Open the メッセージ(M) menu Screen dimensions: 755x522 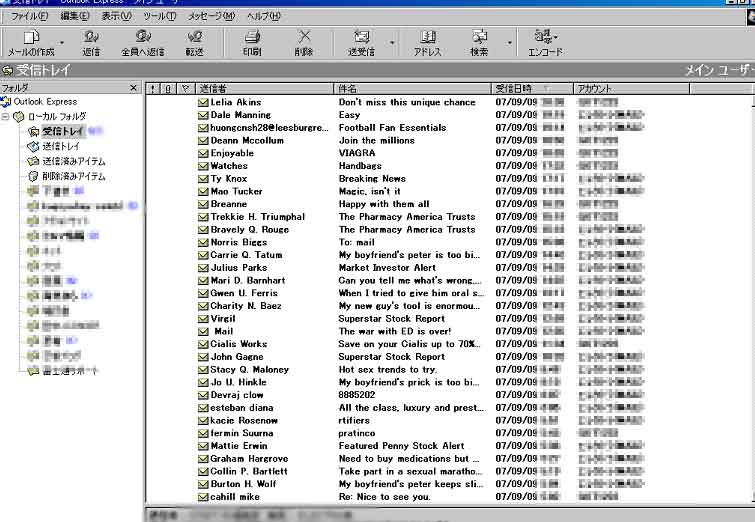(211, 16)
